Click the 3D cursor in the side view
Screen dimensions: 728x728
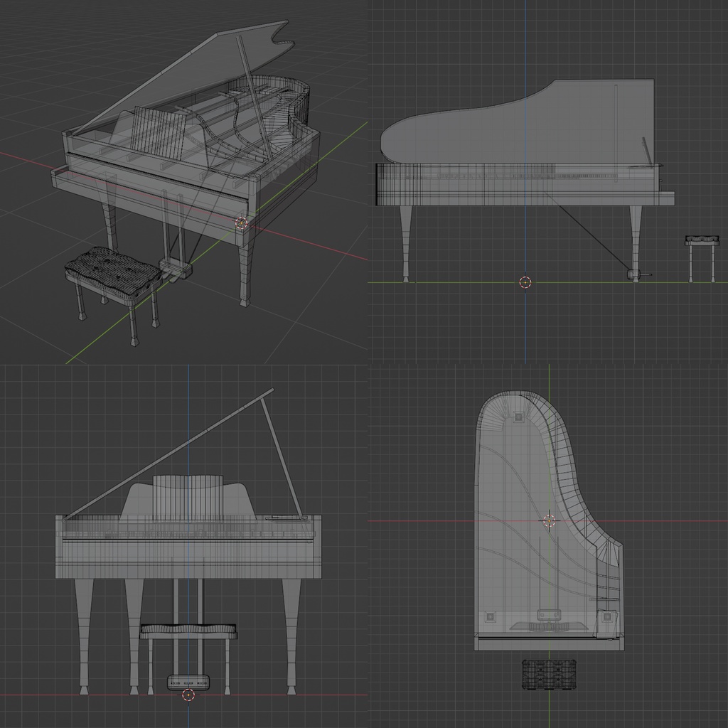(525, 282)
